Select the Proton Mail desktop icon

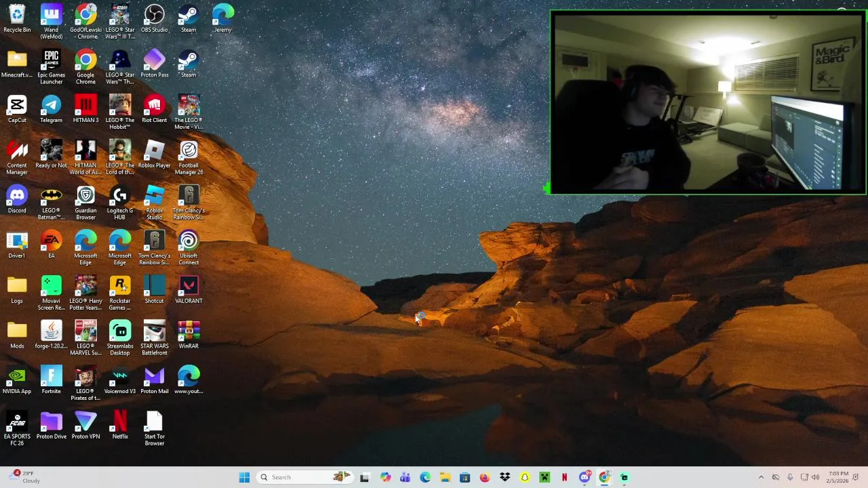click(155, 380)
